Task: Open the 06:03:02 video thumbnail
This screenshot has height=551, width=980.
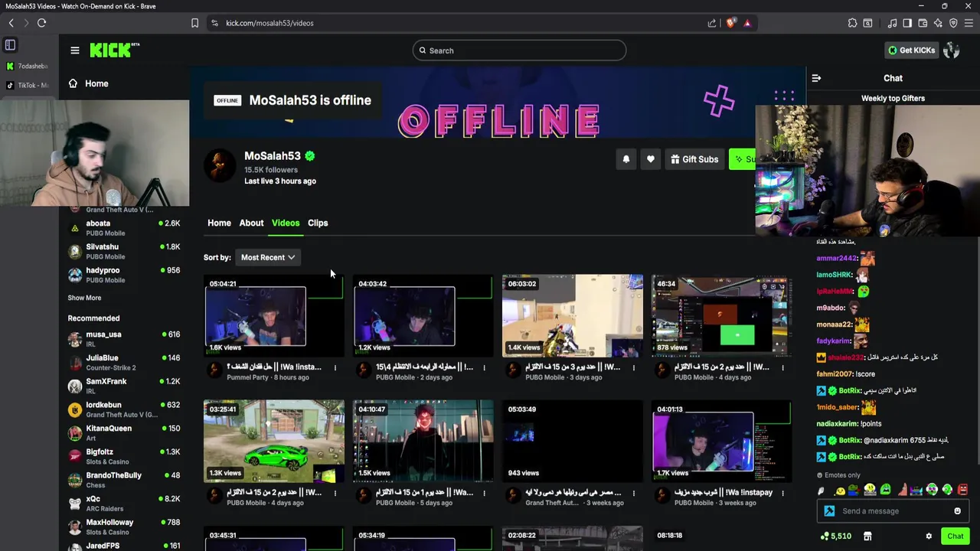Action: 572,316
